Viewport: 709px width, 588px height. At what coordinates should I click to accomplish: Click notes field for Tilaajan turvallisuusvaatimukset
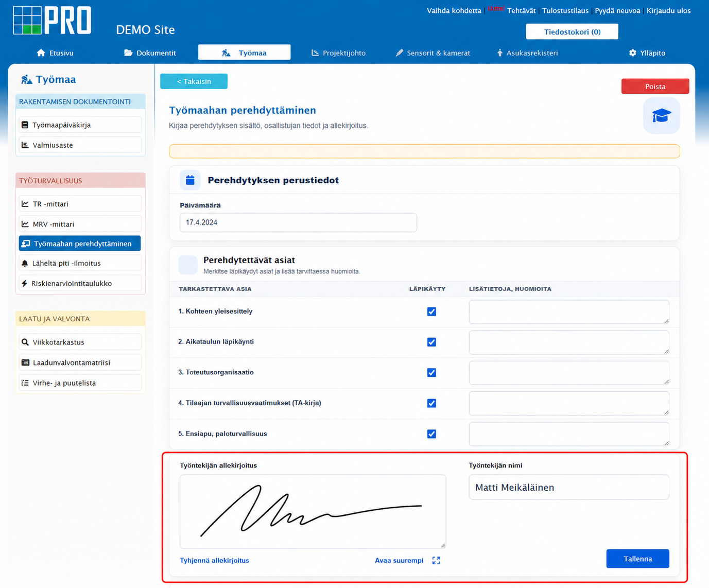coord(569,404)
